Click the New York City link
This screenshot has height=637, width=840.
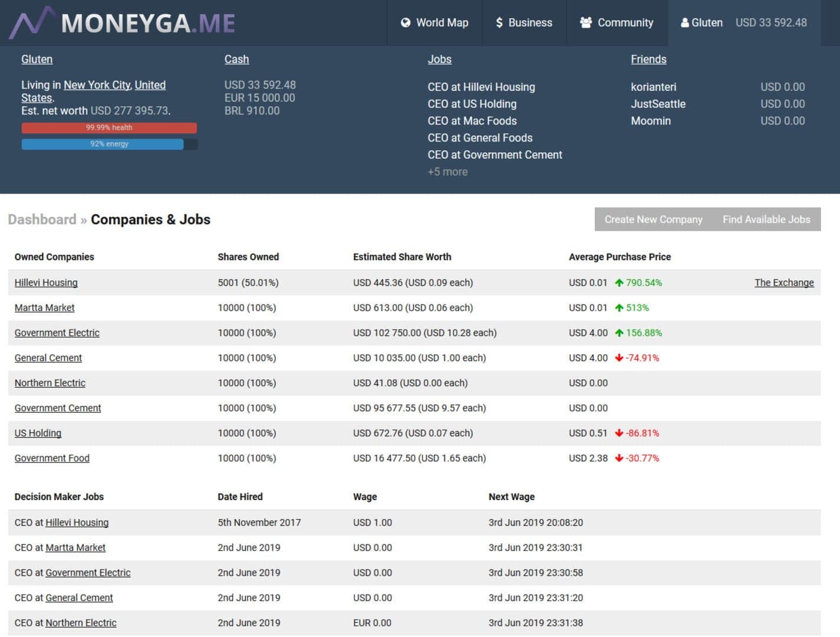coord(97,85)
